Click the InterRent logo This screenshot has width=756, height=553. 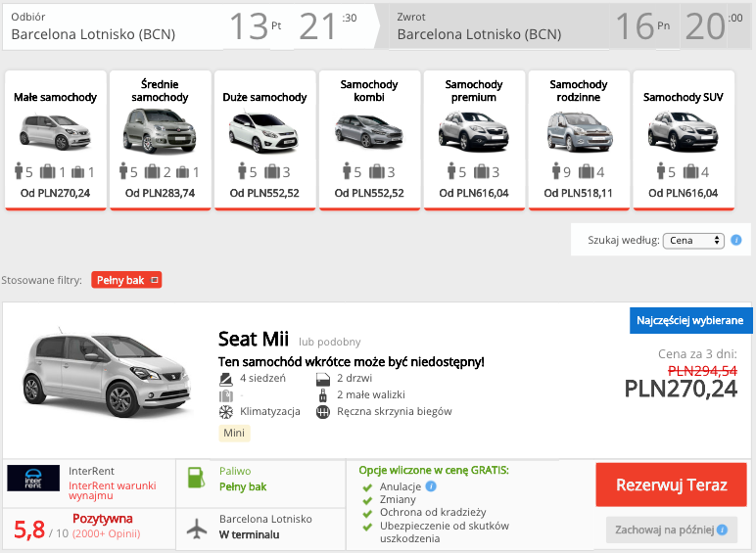coord(33,478)
